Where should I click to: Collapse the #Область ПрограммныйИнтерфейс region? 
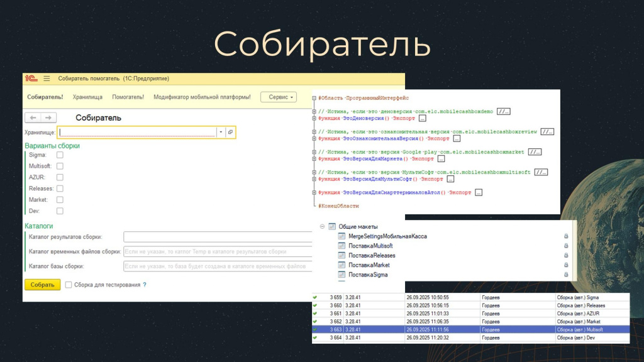point(314,98)
